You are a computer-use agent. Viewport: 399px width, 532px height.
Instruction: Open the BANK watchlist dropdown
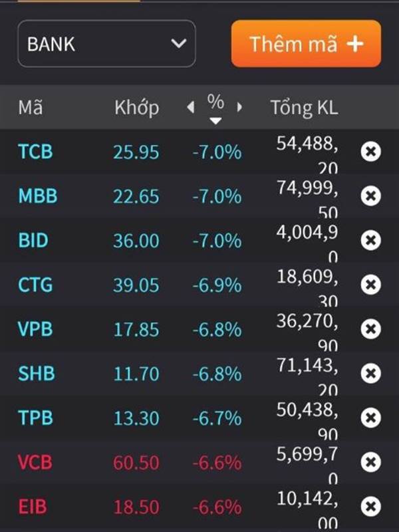106,44
